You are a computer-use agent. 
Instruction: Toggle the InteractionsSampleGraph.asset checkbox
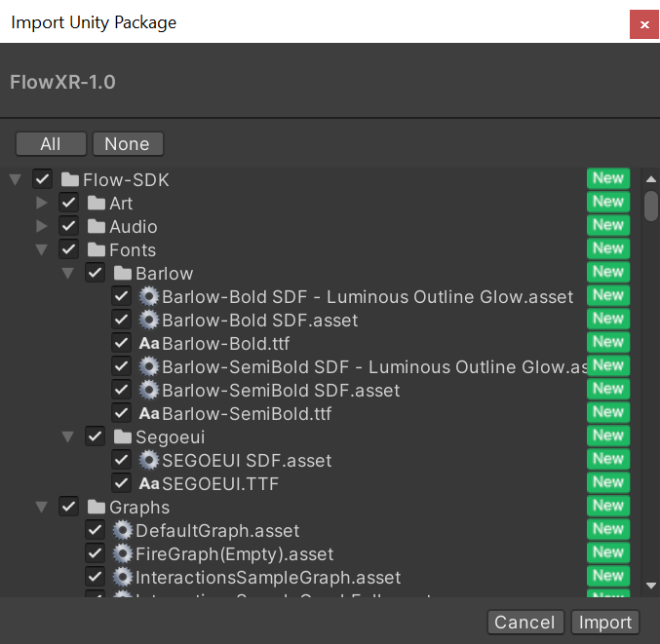pyautogui.click(x=96, y=578)
